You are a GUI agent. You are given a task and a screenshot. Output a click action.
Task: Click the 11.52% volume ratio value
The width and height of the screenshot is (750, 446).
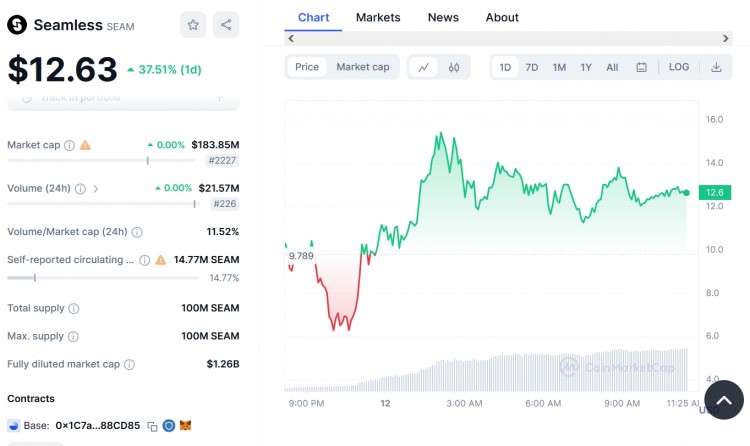tap(223, 232)
